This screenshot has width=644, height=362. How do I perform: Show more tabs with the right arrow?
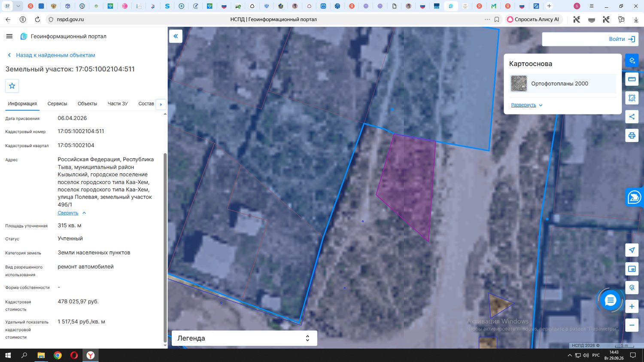click(161, 104)
